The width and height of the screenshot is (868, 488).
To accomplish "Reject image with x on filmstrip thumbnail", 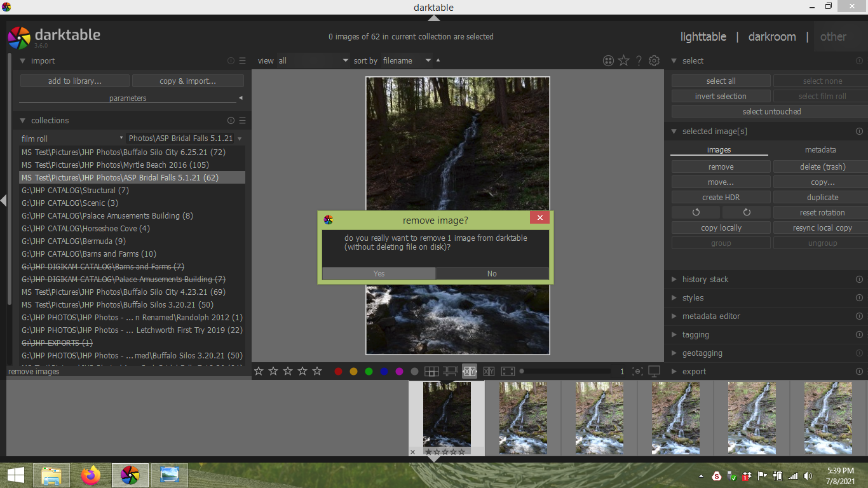I will (x=412, y=452).
